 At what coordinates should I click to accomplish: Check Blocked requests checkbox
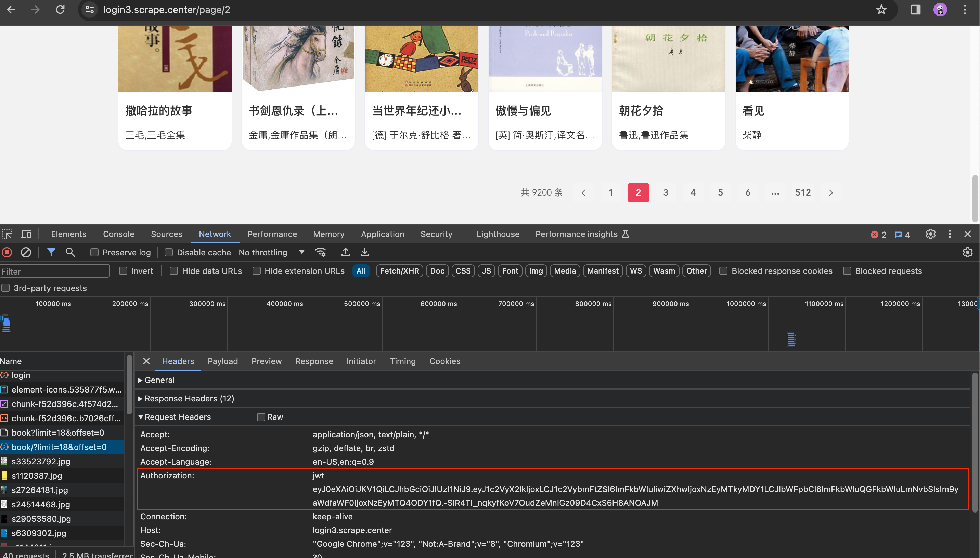(x=847, y=271)
